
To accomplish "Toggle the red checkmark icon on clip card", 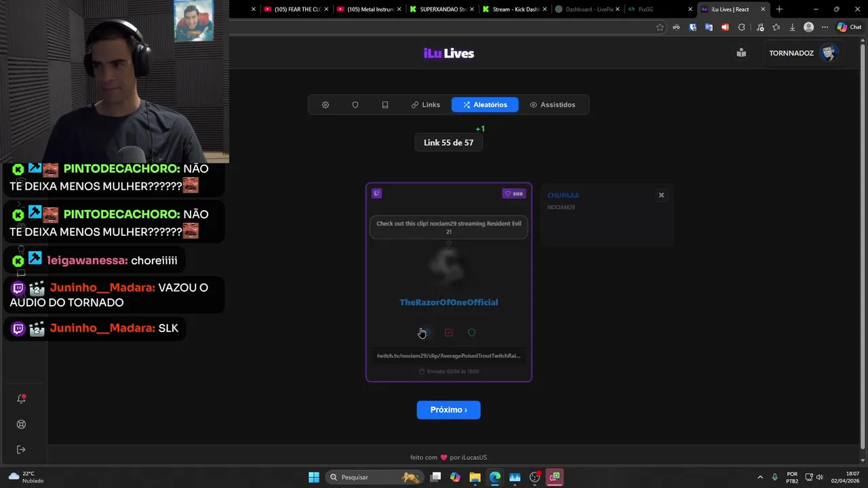I will point(449,333).
